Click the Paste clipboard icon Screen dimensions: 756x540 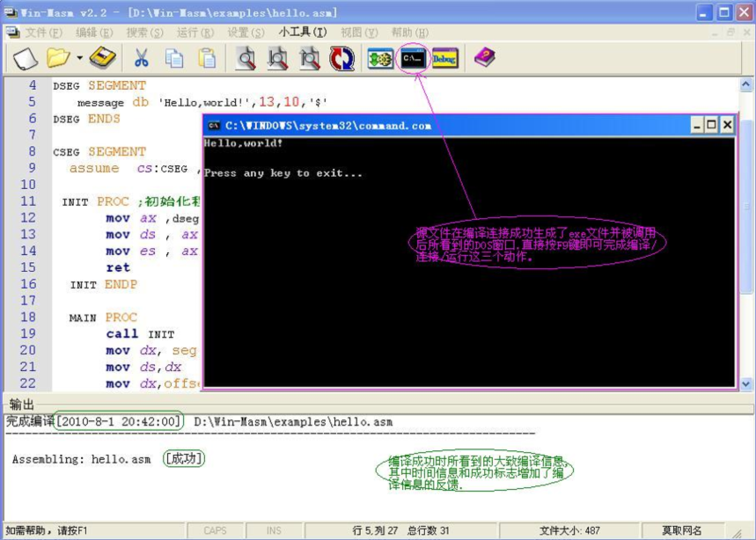(x=207, y=59)
